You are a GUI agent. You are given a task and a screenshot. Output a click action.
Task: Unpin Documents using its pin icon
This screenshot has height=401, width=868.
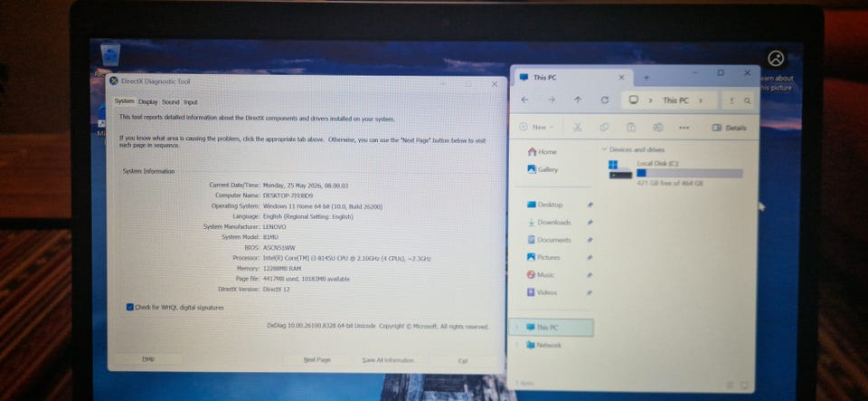[590, 240]
